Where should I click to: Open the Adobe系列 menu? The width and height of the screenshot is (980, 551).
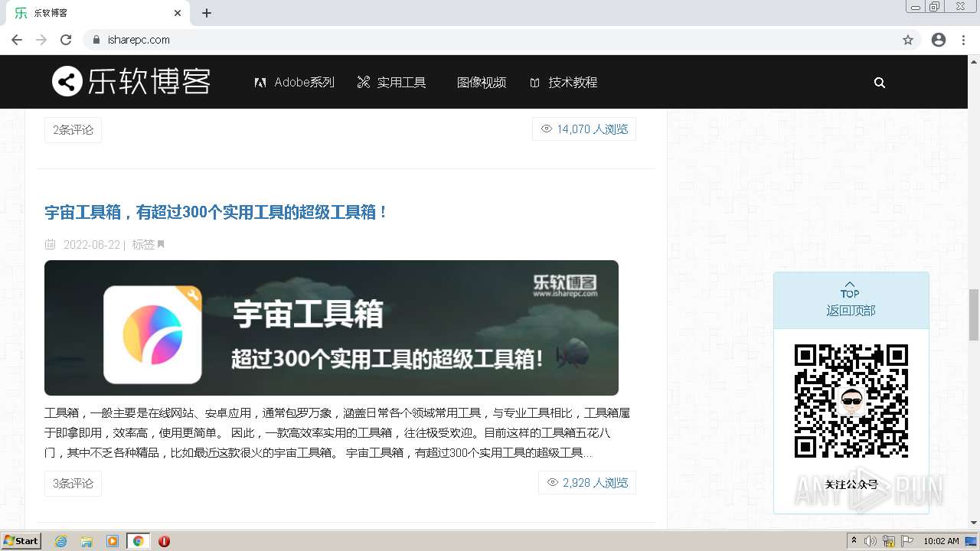pos(295,82)
